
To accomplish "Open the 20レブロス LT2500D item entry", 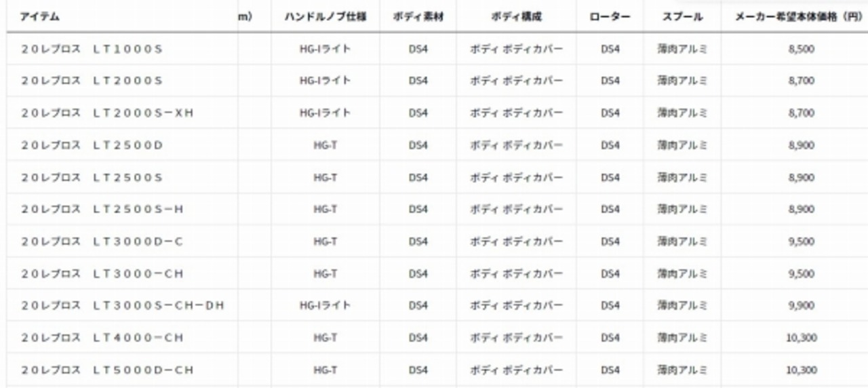I will point(92,146).
